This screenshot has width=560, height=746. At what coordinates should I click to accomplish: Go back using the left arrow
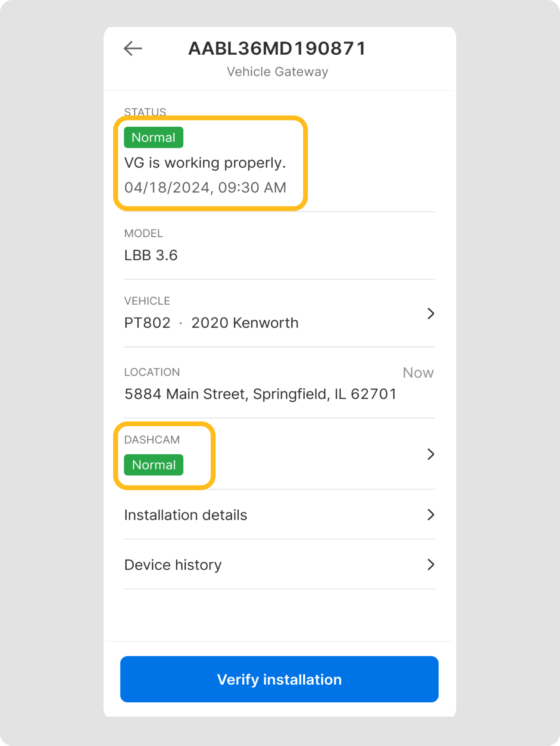point(133,48)
